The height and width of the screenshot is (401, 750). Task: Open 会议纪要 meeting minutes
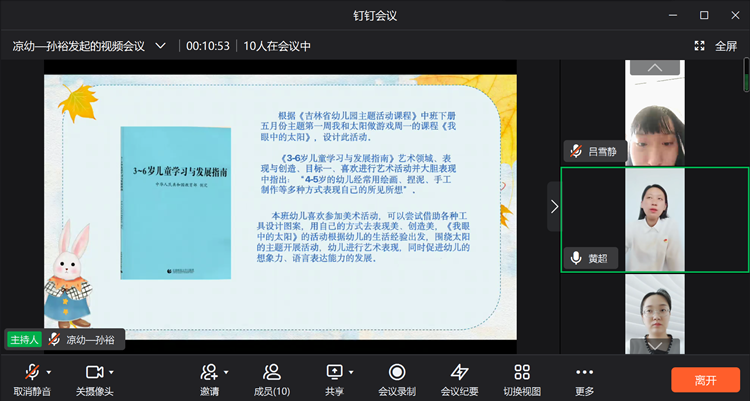coord(460,380)
